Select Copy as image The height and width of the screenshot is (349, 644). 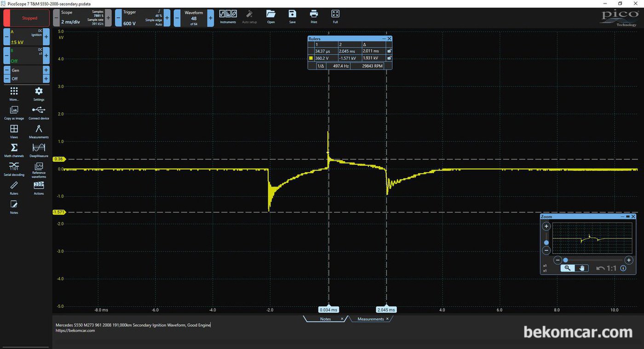coord(14,112)
